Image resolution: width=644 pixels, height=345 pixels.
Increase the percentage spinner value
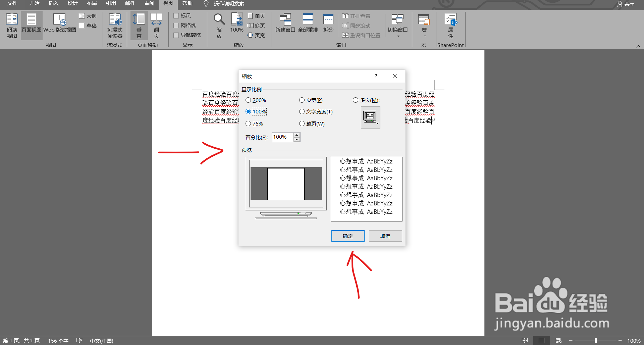297,135
